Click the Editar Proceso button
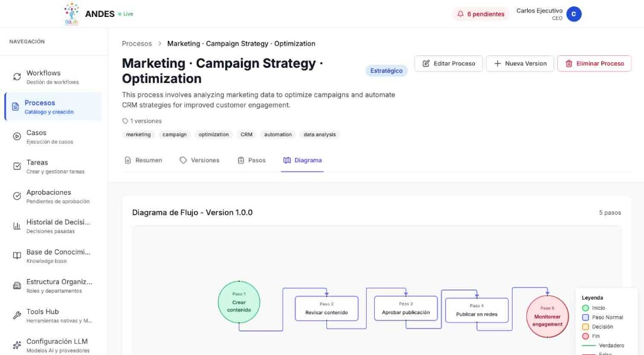 pos(448,63)
